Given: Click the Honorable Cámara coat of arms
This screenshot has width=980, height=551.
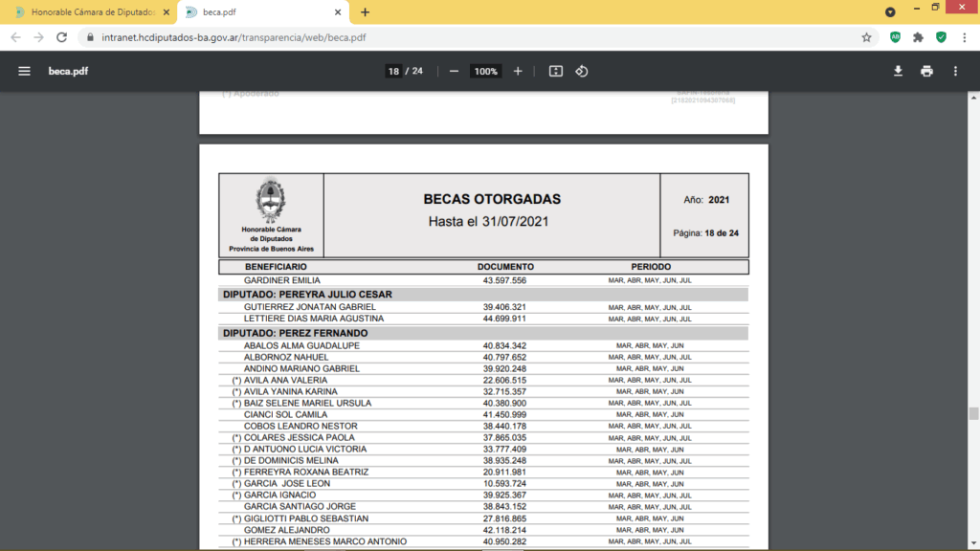Looking at the screenshot, I should 271,200.
